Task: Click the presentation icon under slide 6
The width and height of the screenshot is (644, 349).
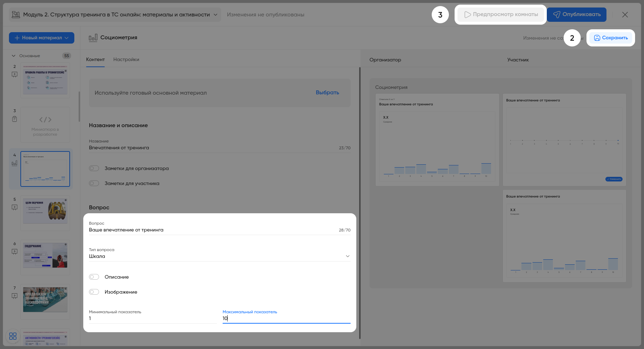Action: 15,251
